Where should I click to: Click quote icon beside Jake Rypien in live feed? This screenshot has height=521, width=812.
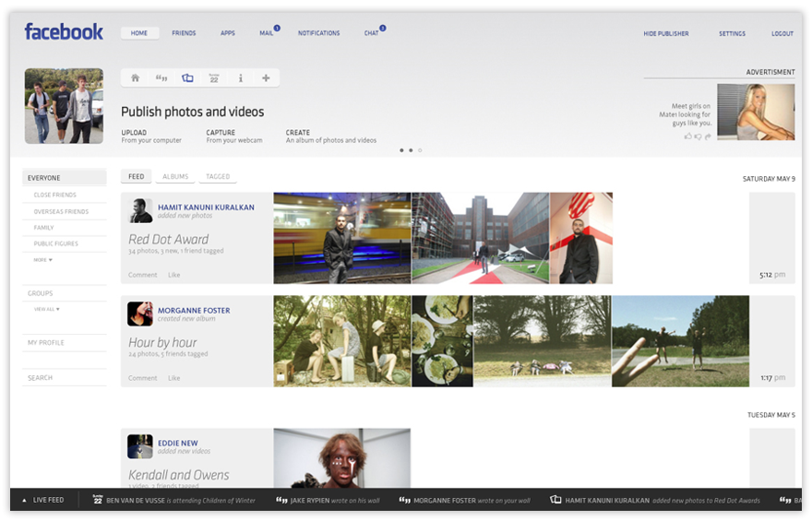point(281,501)
